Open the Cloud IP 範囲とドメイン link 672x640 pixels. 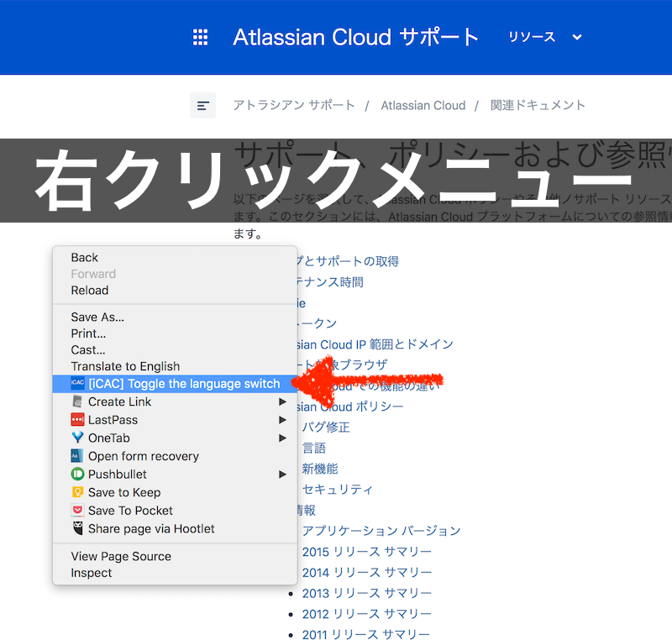coord(375,344)
